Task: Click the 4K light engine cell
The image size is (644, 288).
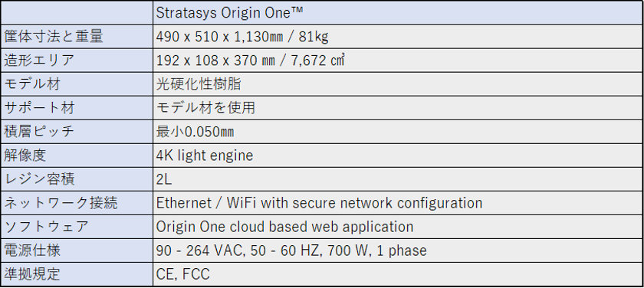Action: click(x=398, y=155)
